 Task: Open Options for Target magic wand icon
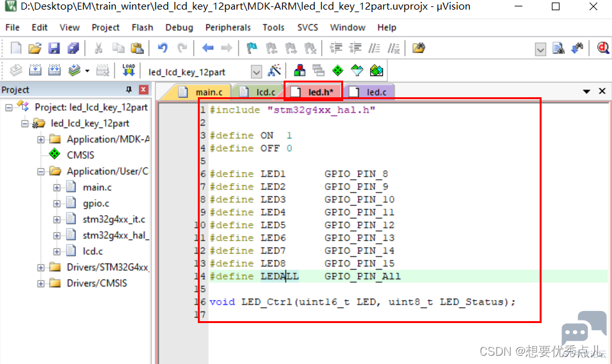tap(275, 70)
